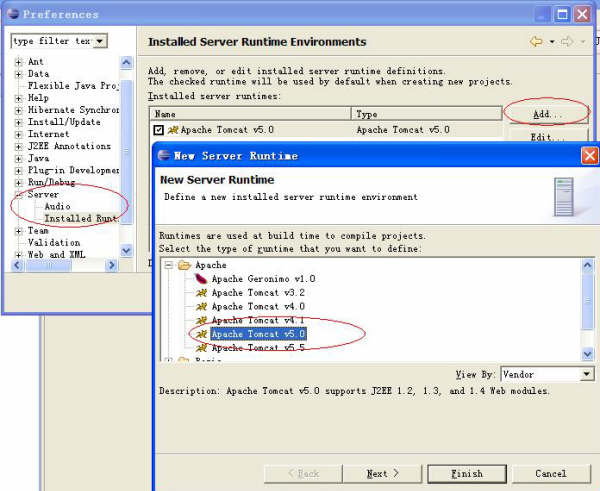This screenshot has width=600, height=491.
Task: Click the type filter text field
Action: [x=52, y=41]
